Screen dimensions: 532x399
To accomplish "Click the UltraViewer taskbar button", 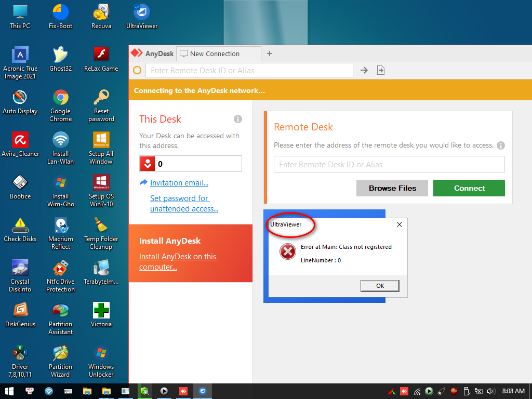I will [203, 391].
